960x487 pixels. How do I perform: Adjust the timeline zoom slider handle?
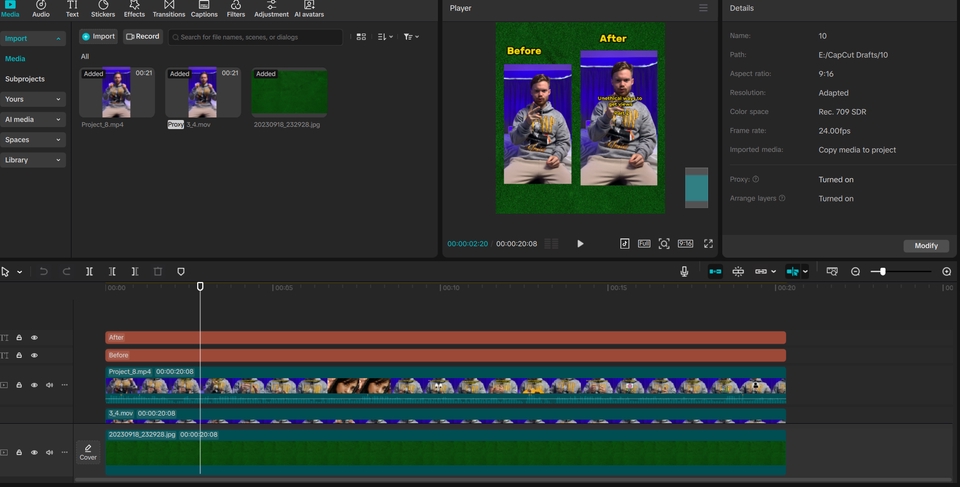pos(882,271)
